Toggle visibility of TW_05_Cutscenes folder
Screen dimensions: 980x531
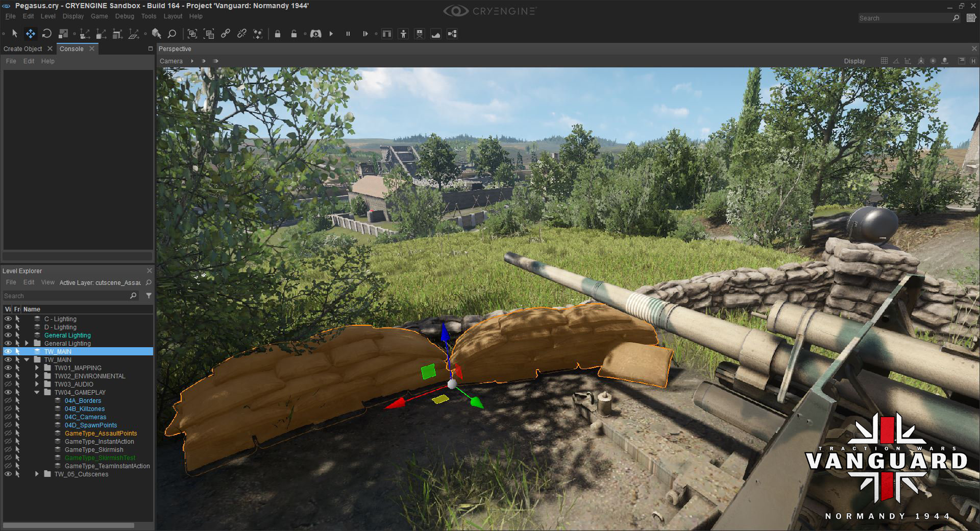pos(8,474)
